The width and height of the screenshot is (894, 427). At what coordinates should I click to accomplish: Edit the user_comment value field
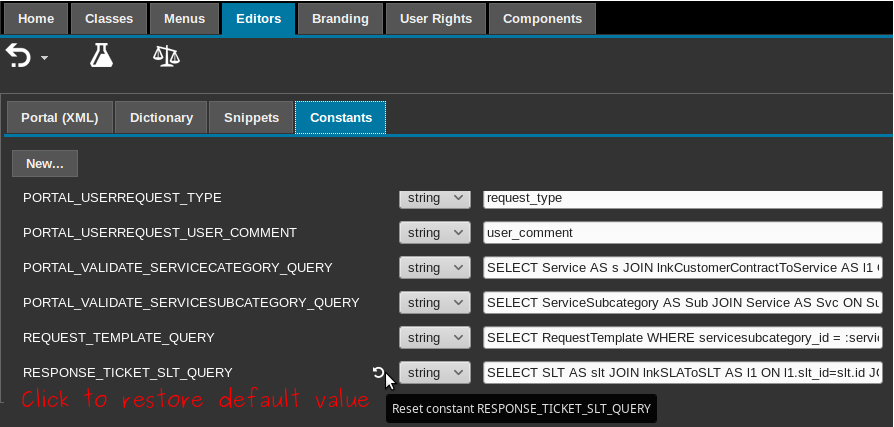pos(682,233)
